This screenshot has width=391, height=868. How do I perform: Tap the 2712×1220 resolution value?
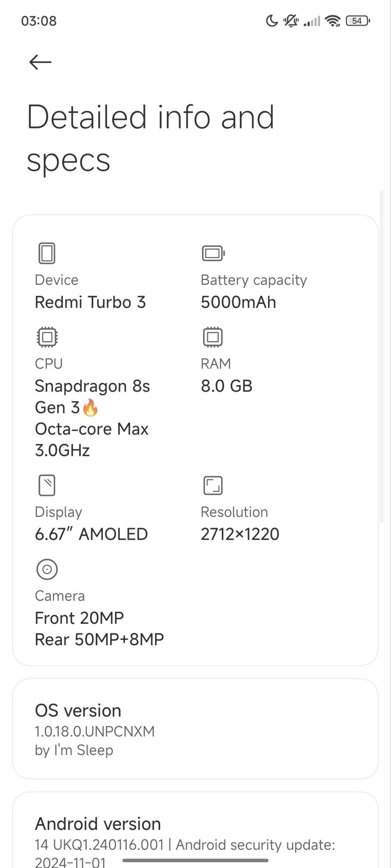point(240,534)
